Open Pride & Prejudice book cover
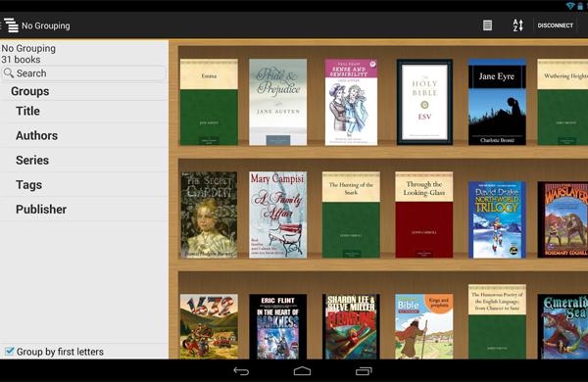 (x=278, y=102)
